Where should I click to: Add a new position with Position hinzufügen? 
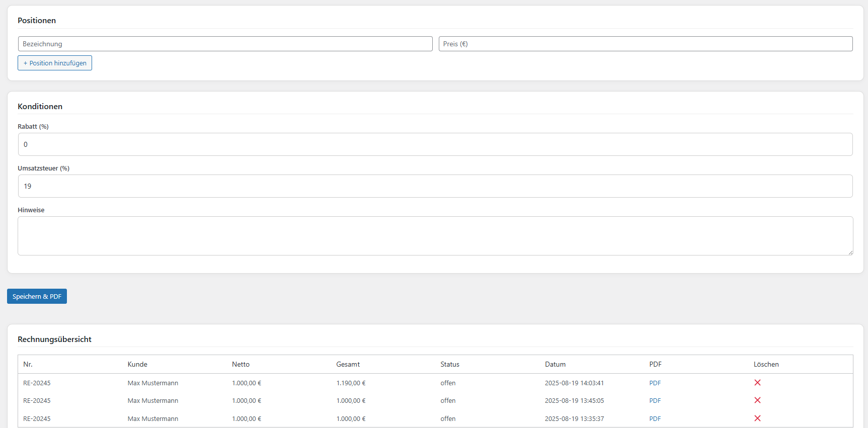(55, 63)
